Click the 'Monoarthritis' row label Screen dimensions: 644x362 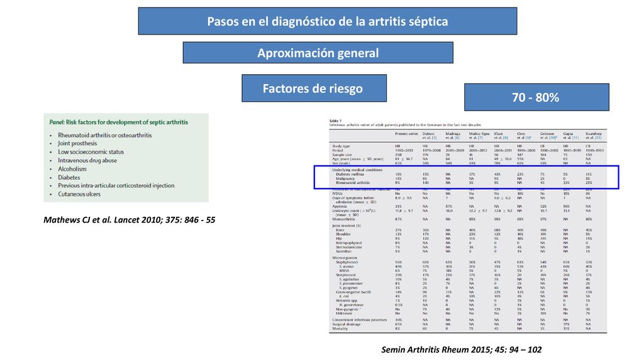344,219
